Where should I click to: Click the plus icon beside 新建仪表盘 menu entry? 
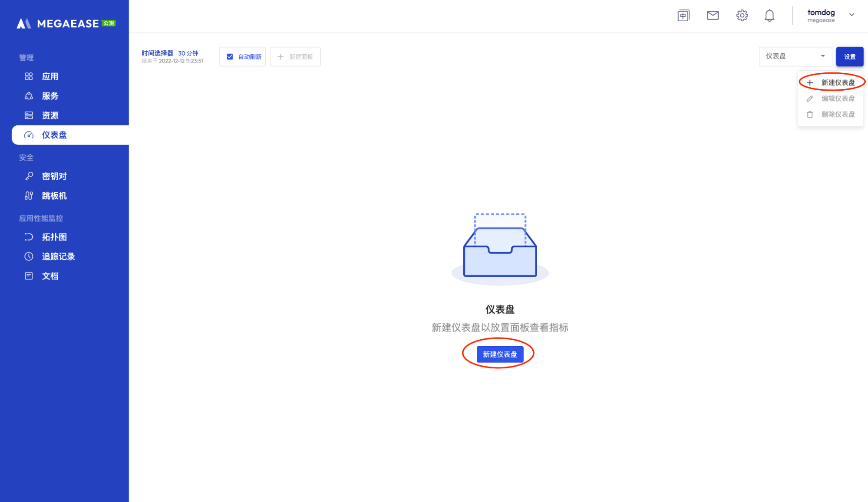click(810, 82)
